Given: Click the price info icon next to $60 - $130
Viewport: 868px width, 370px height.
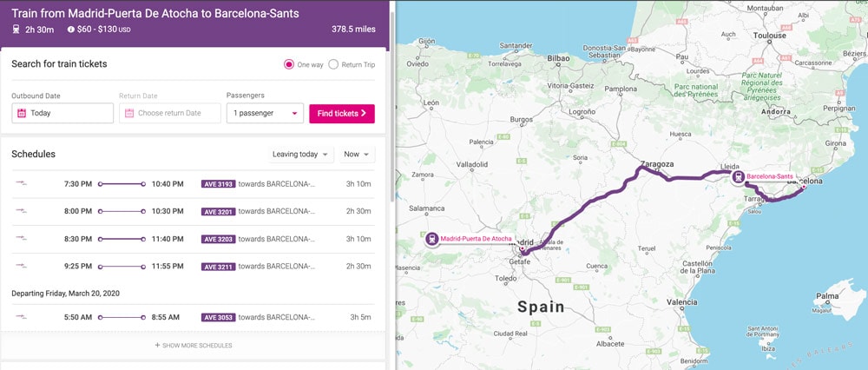Looking at the screenshot, I should click(71, 30).
